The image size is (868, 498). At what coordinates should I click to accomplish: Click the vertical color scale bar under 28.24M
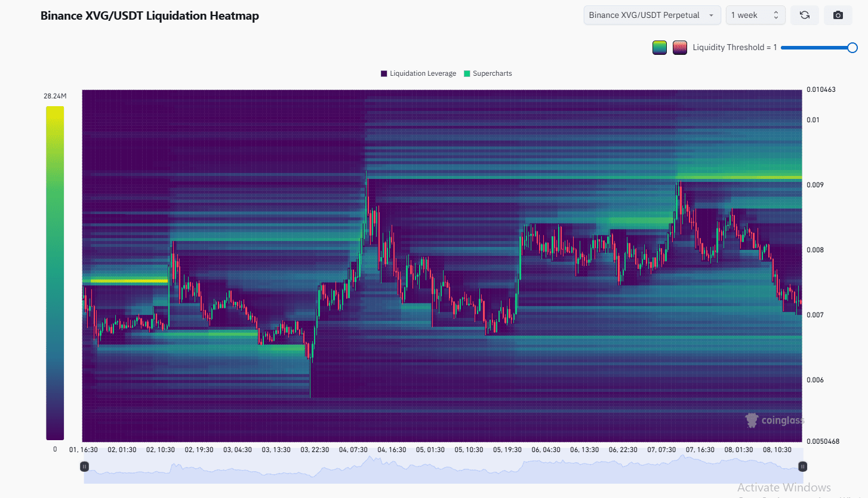(x=55, y=273)
